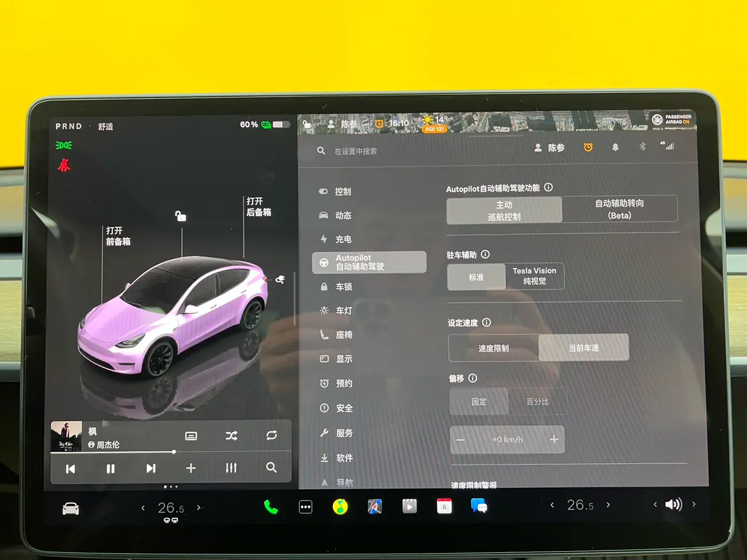
Task: Open the calendar app in dock
Action: pos(444,506)
